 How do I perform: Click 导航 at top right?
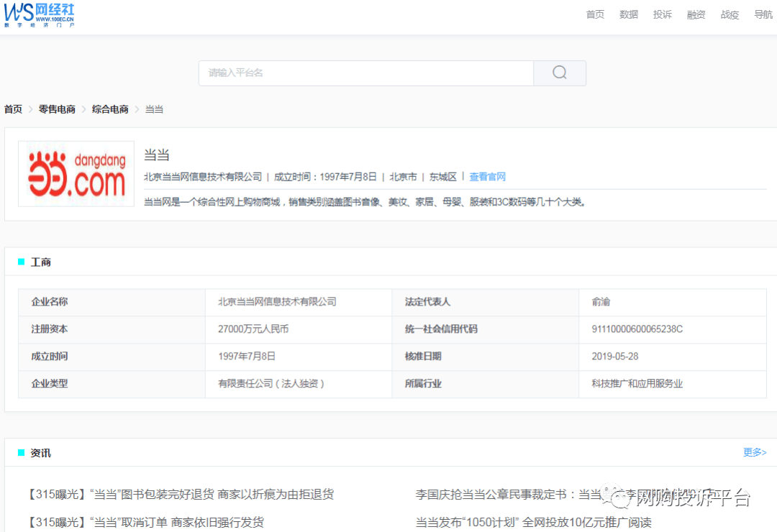pos(763,14)
